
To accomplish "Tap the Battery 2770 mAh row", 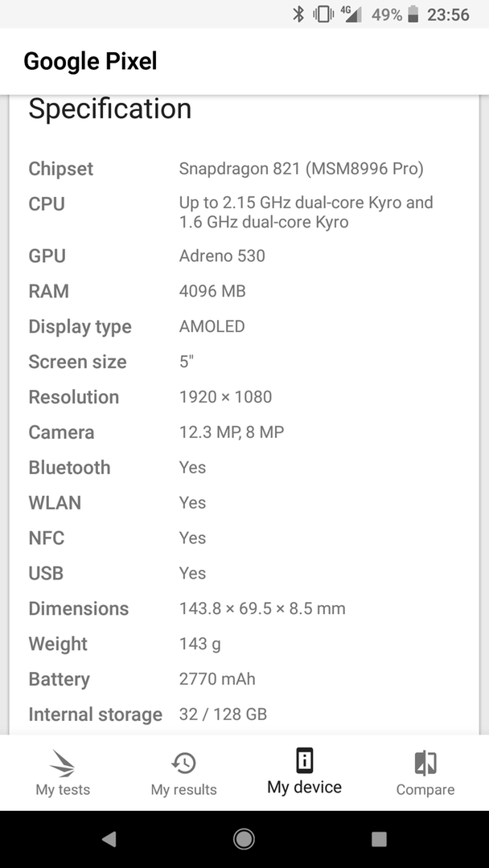I will point(244,679).
